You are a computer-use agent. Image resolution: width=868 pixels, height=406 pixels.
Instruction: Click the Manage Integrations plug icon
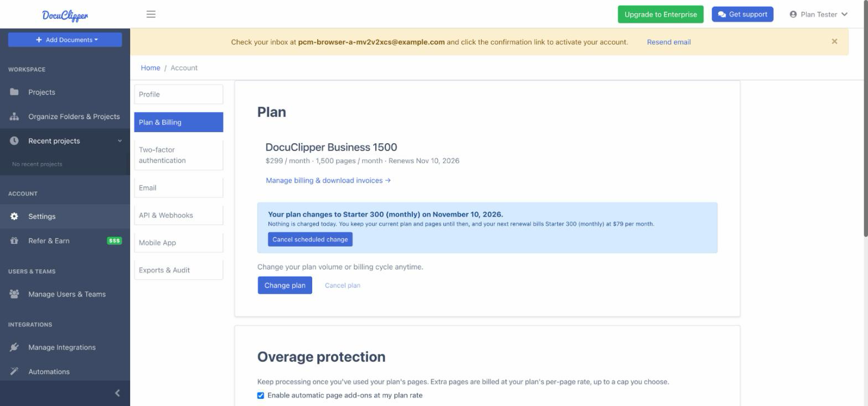point(14,347)
